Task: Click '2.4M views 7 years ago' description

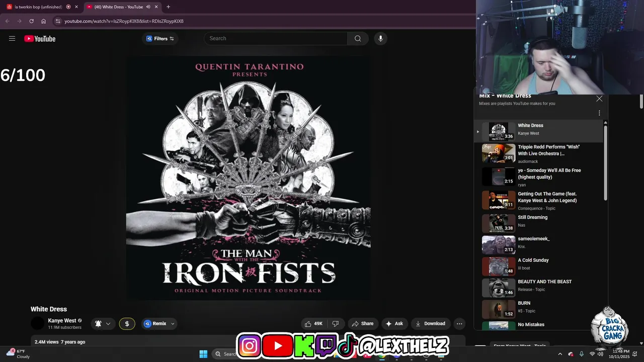Action: click(60, 342)
